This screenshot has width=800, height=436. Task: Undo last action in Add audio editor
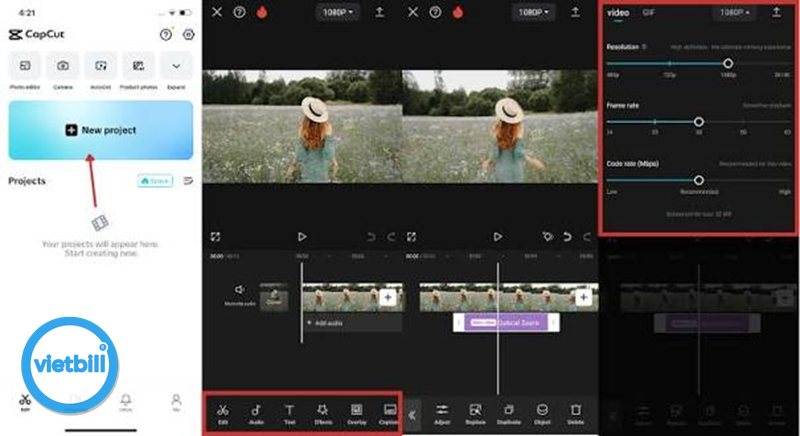(371, 237)
